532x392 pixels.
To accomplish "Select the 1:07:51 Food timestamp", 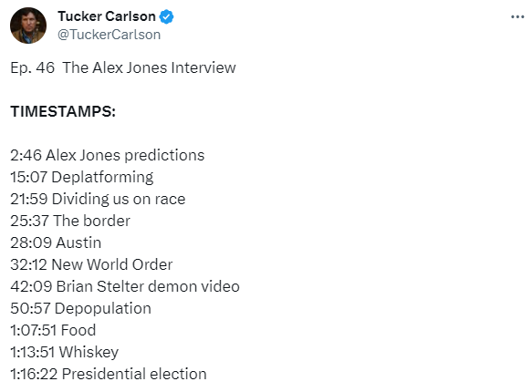I will tap(34, 330).
